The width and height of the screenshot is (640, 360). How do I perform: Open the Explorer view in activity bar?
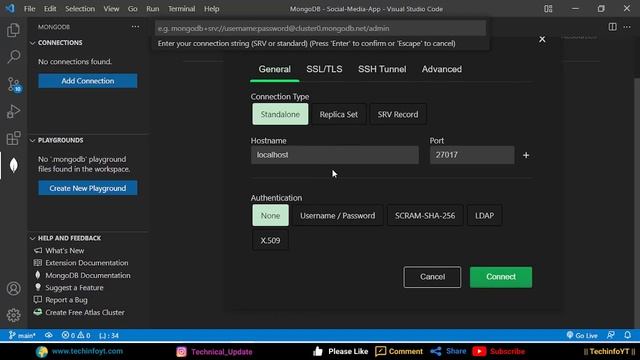click(13, 30)
